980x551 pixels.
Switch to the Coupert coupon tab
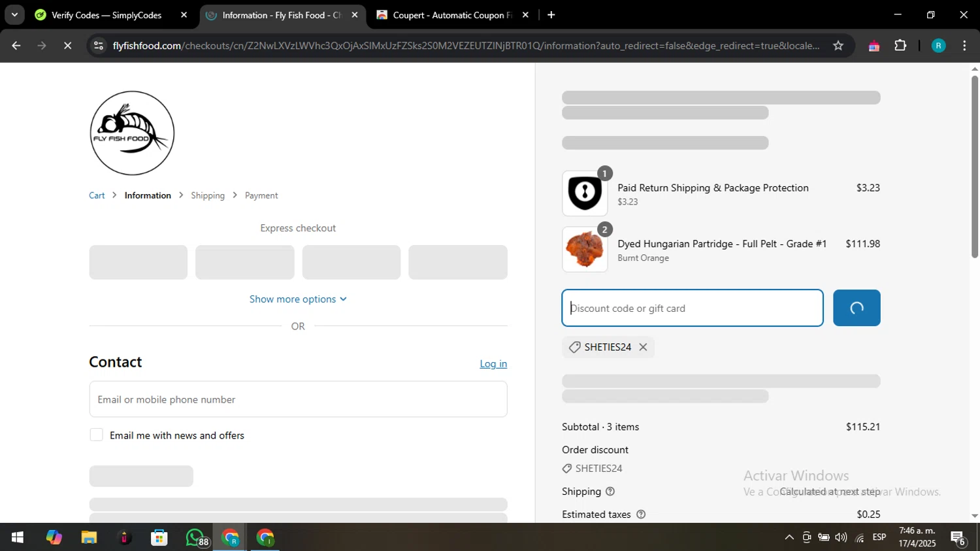[x=451, y=15]
